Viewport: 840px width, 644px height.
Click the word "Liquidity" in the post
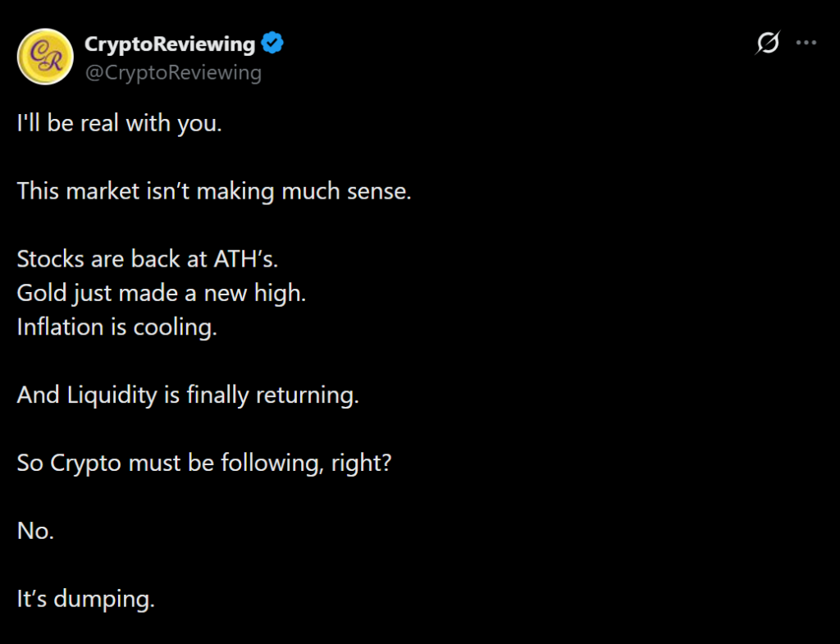point(111,395)
